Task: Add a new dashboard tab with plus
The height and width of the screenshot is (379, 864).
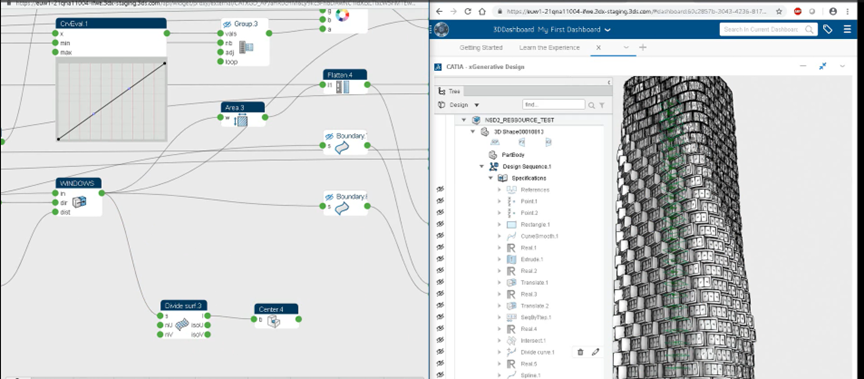Action: (642, 47)
